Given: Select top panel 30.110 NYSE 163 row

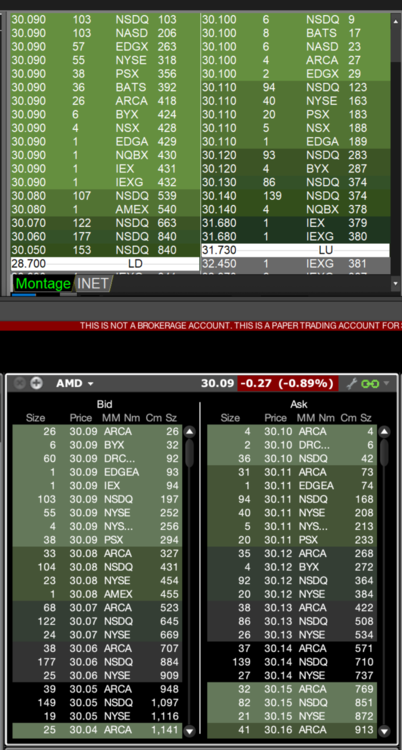Looking at the screenshot, I should [x=295, y=101].
